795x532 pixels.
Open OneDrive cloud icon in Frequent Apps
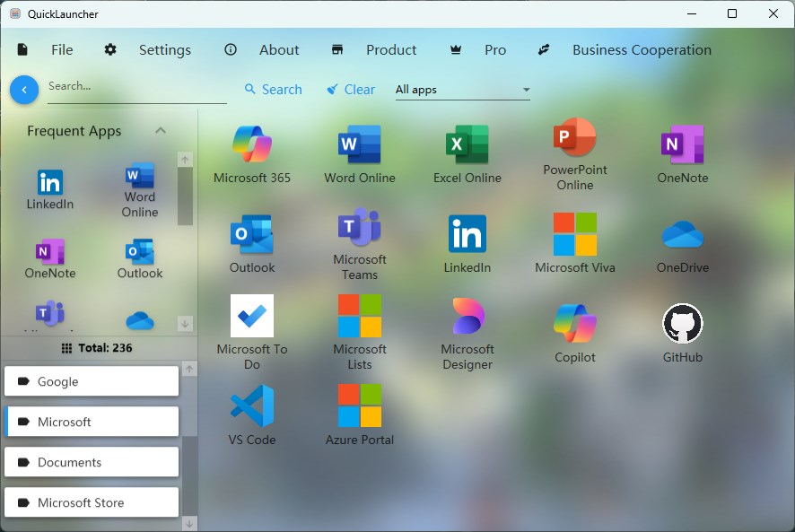139,321
